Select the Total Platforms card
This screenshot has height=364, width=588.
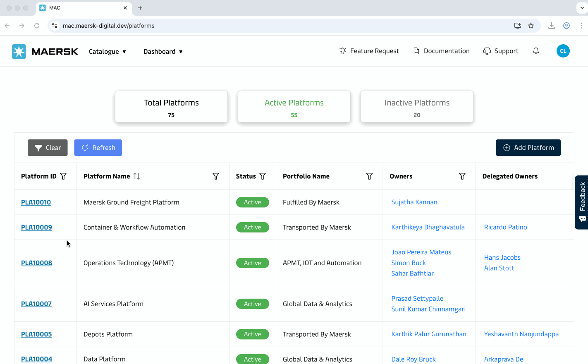tap(171, 107)
